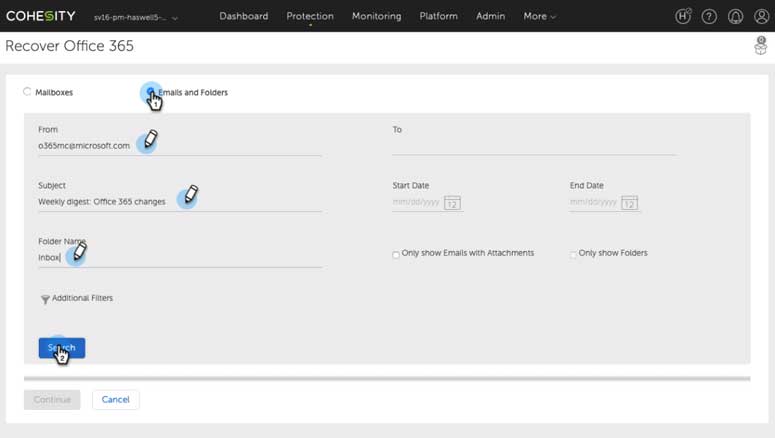This screenshot has height=438, width=775.
Task: Open the More dropdown menu
Action: pos(539,16)
